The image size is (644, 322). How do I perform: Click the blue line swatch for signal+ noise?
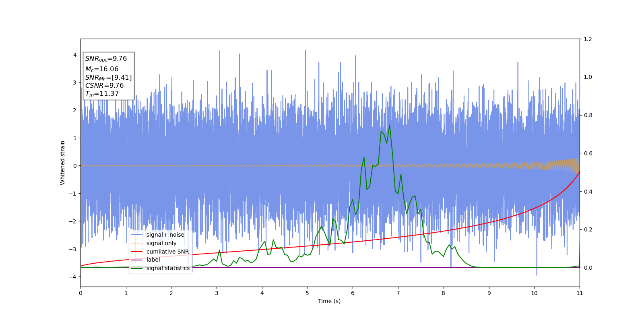(137, 235)
